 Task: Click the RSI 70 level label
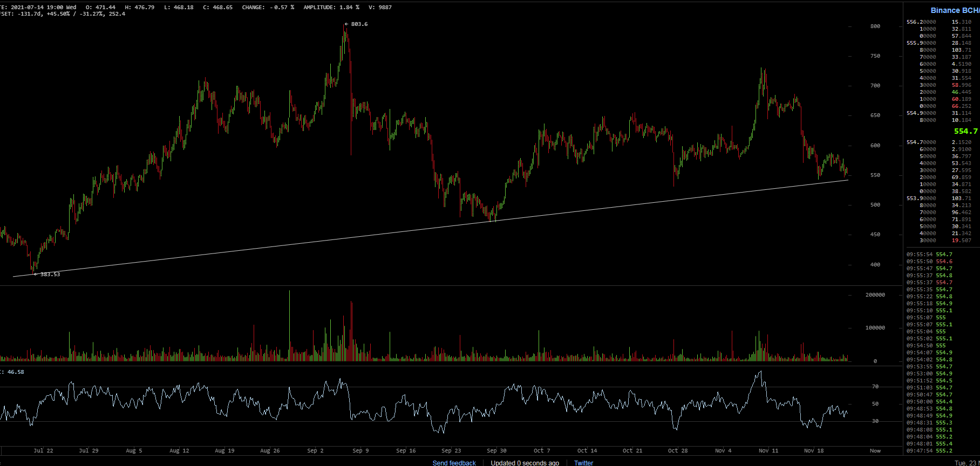click(875, 387)
